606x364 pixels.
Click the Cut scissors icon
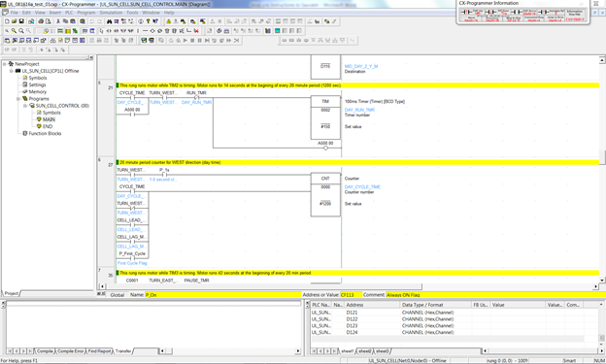[58, 21]
